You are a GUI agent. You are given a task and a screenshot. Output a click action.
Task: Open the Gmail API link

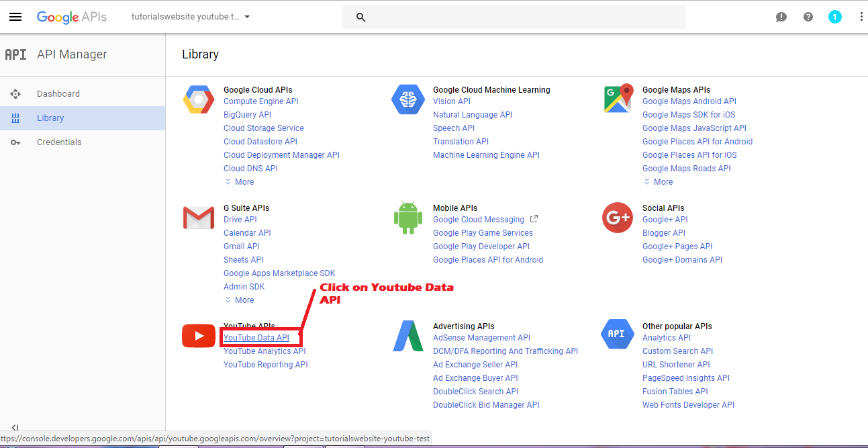[x=242, y=247]
